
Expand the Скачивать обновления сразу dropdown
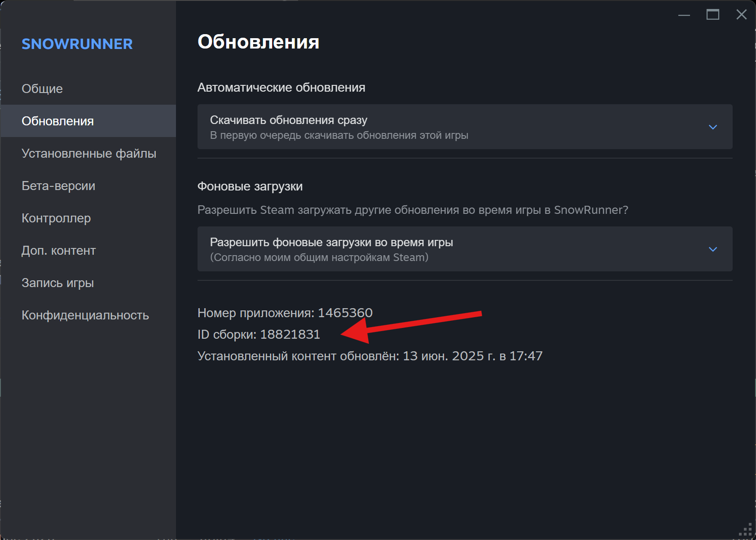(x=465, y=127)
